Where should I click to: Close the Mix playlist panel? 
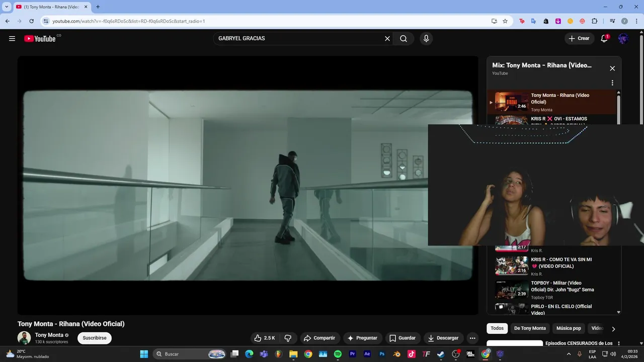(x=612, y=68)
